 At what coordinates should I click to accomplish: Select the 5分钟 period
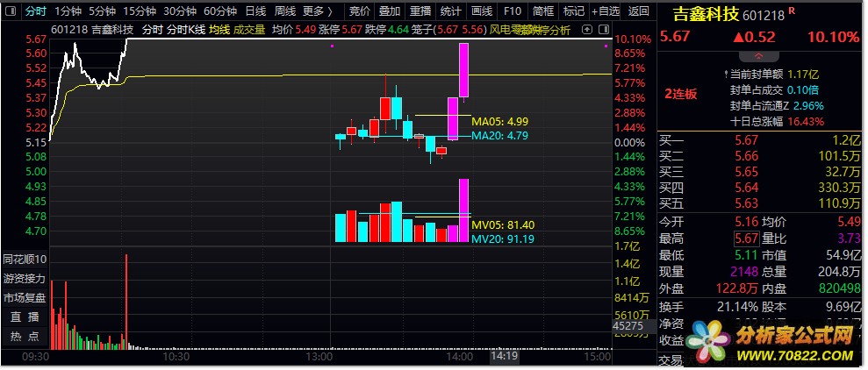tap(103, 11)
